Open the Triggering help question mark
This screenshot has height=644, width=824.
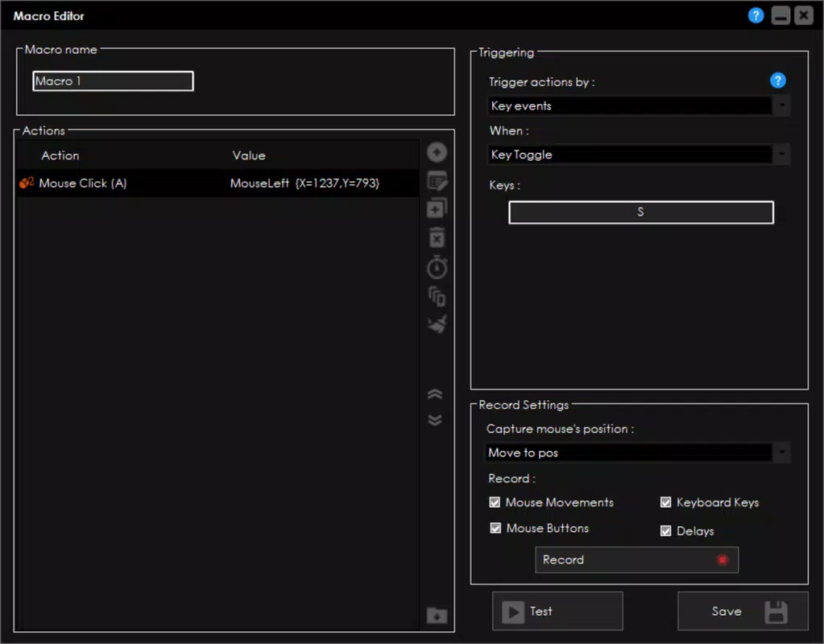pos(778,80)
